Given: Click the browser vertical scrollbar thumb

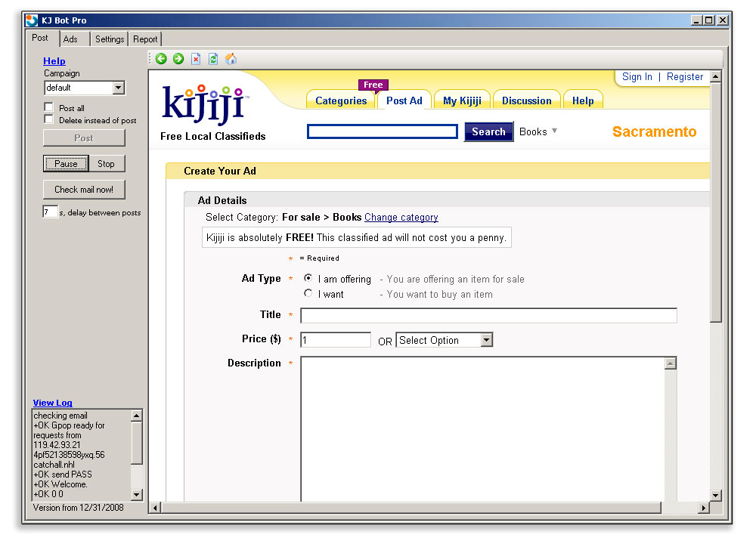Looking at the screenshot, I should [716, 202].
